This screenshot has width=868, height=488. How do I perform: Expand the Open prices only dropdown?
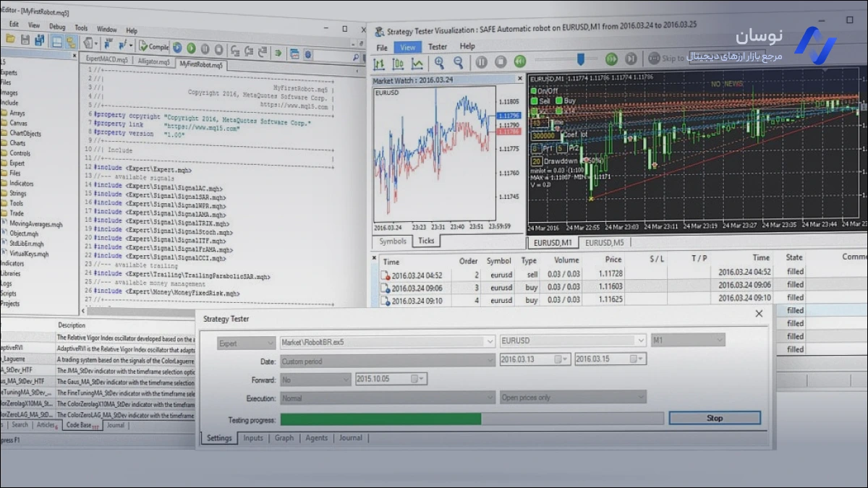click(x=640, y=398)
